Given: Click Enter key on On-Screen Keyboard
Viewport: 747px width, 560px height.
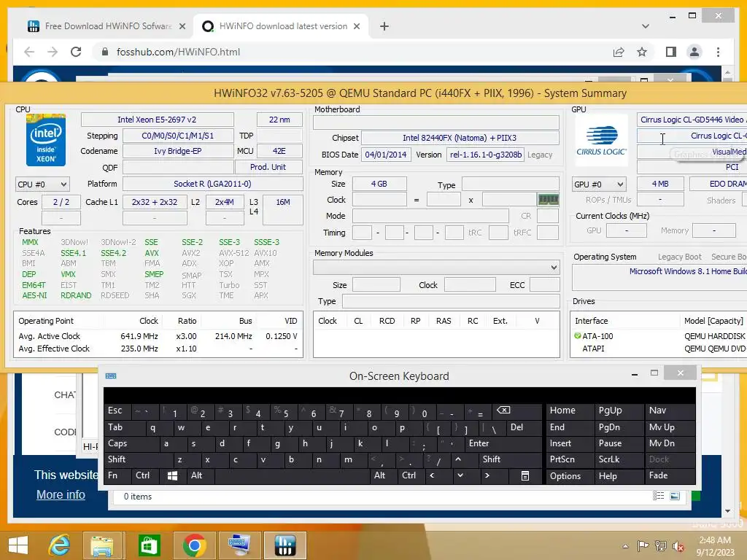Looking at the screenshot, I should click(x=503, y=443).
